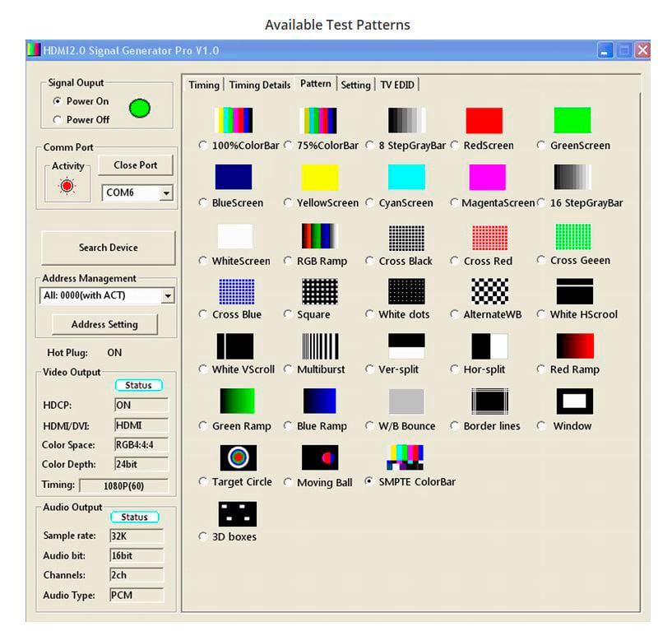
Task: Open the COM6 port dropdown
Action: click(166, 193)
